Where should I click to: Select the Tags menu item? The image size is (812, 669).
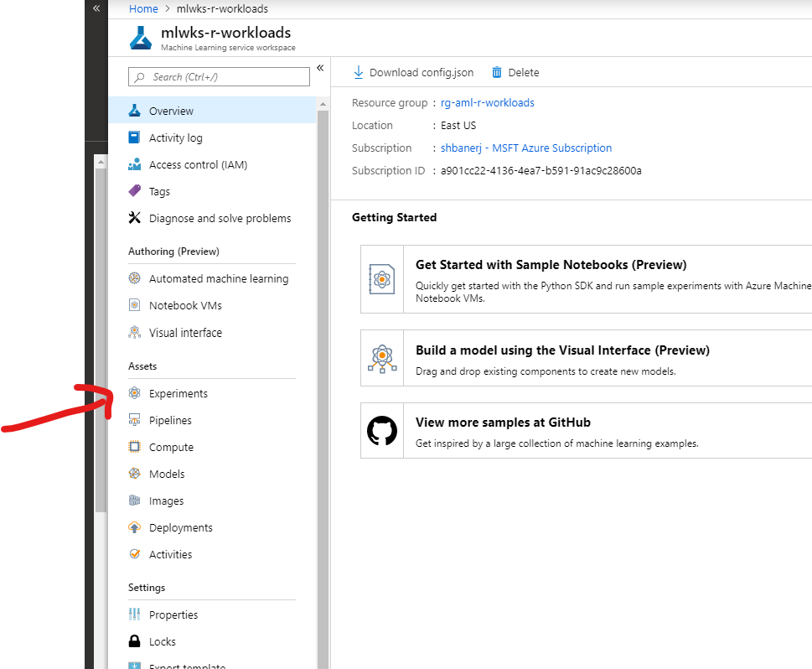[x=212, y=191]
